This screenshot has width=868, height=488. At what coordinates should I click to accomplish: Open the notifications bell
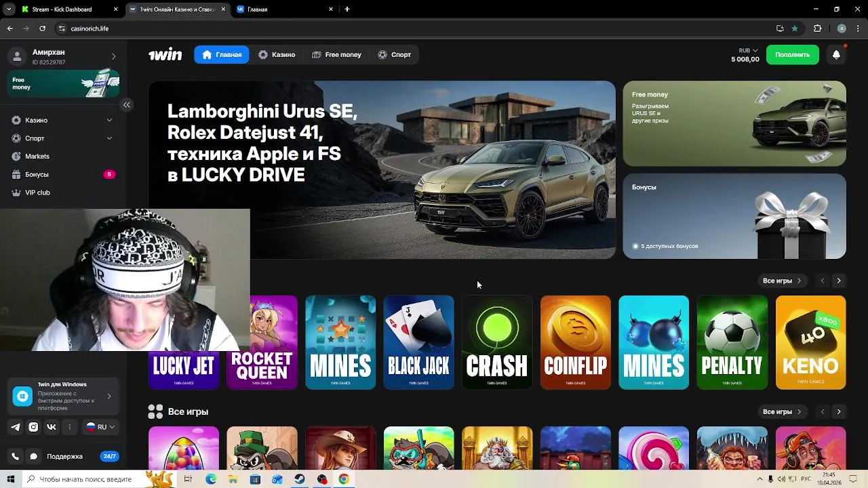click(x=836, y=55)
